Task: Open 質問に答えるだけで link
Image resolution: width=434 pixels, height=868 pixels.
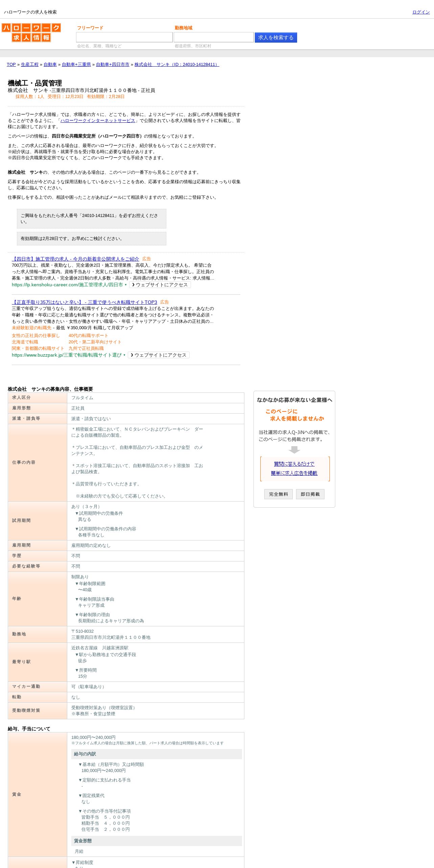Action: tap(294, 464)
